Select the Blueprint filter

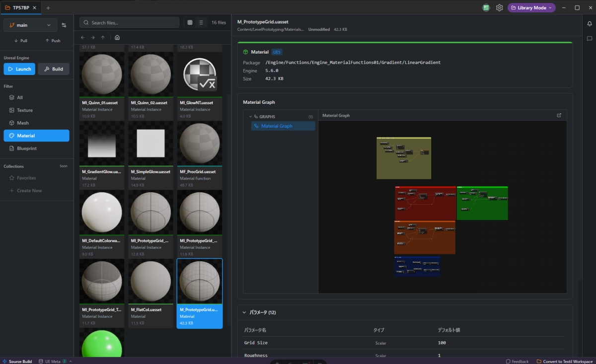pyautogui.click(x=27, y=148)
